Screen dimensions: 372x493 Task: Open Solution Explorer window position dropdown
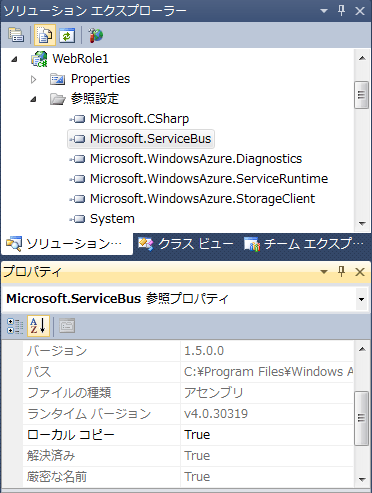(x=324, y=11)
